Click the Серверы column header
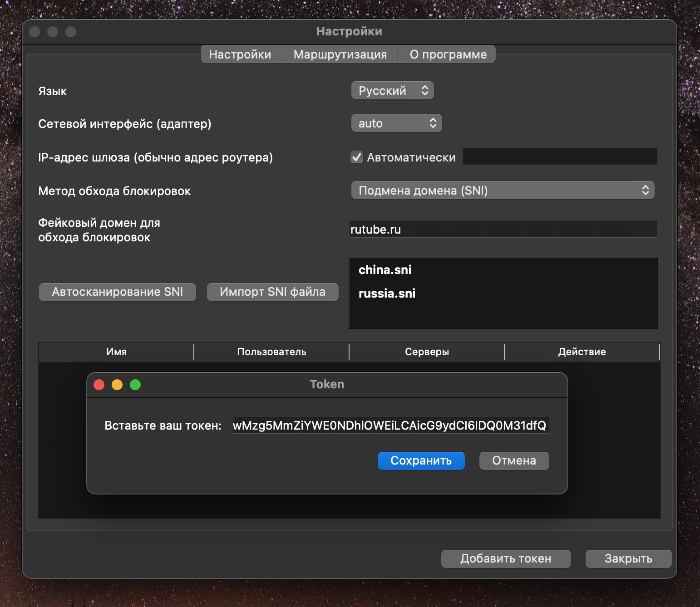Image resolution: width=700 pixels, height=607 pixels. (427, 352)
